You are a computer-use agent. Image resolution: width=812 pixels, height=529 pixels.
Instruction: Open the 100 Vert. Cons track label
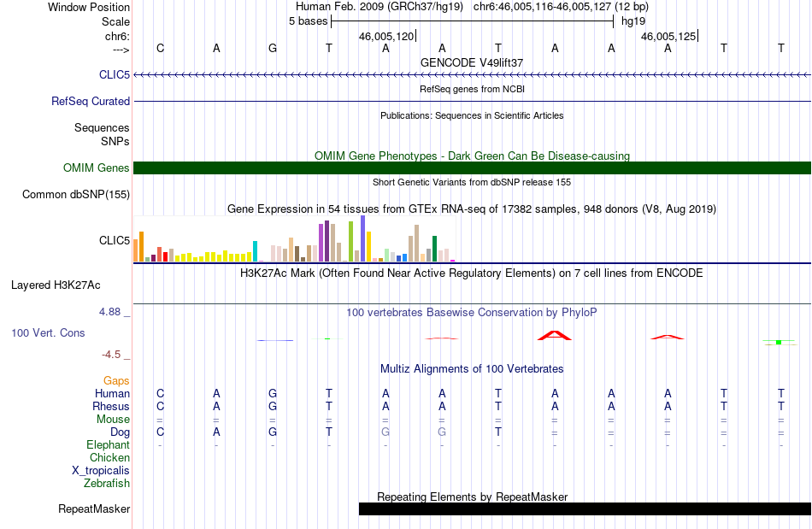48,332
